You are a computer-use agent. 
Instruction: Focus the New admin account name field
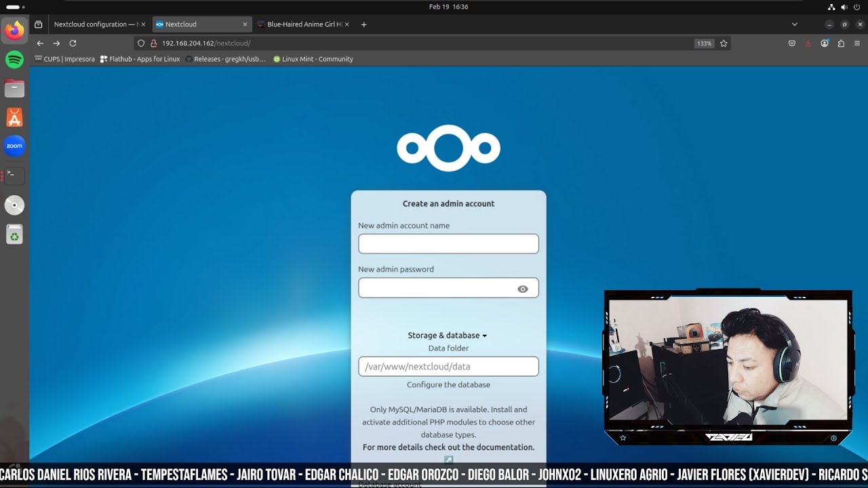448,244
